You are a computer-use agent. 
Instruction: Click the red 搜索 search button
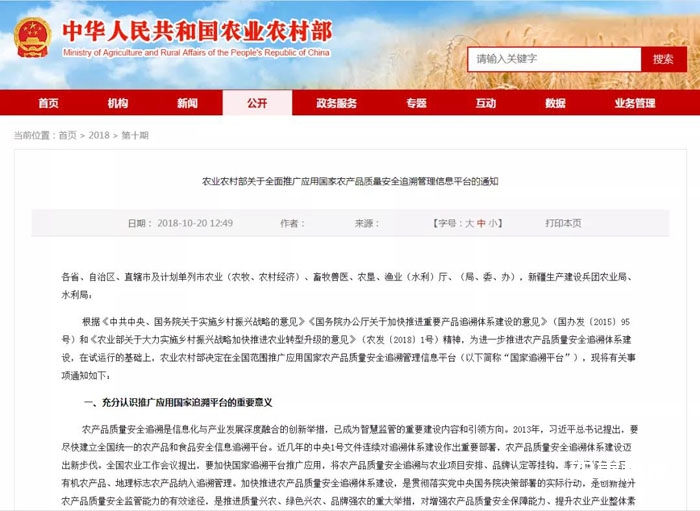click(663, 59)
